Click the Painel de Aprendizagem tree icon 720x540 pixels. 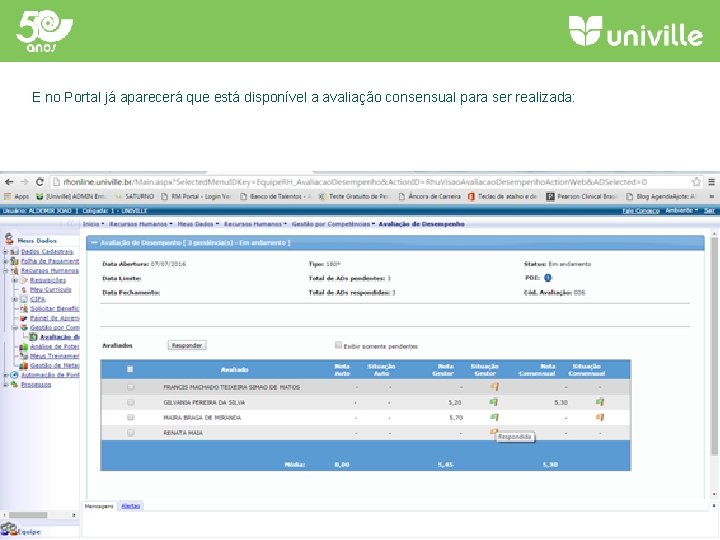pos(24,318)
